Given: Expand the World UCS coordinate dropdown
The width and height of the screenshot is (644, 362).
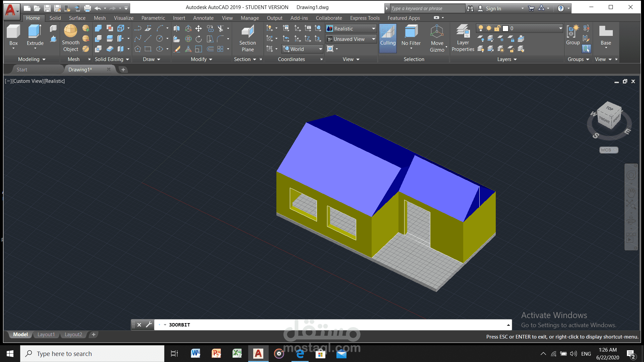Looking at the screenshot, I should coord(320,49).
